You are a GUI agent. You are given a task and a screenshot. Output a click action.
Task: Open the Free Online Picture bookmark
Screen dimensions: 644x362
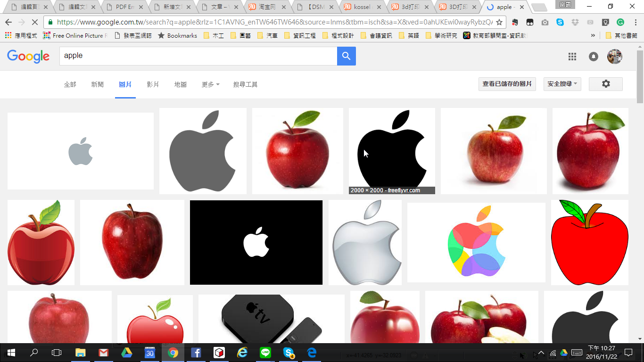[75, 35]
